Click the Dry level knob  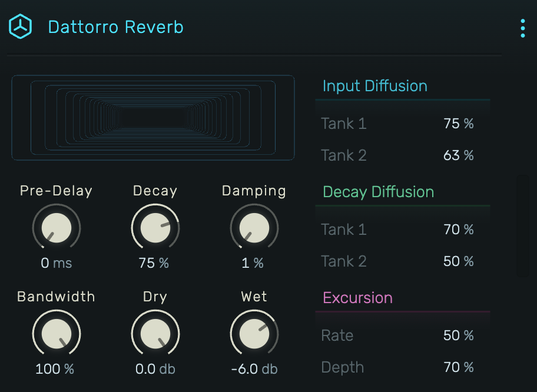click(x=155, y=334)
